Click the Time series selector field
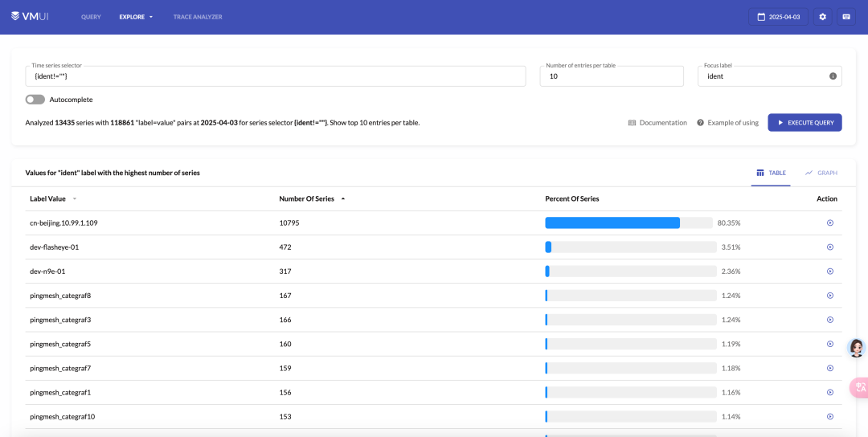This screenshot has width=868, height=437. tap(276, 76)
